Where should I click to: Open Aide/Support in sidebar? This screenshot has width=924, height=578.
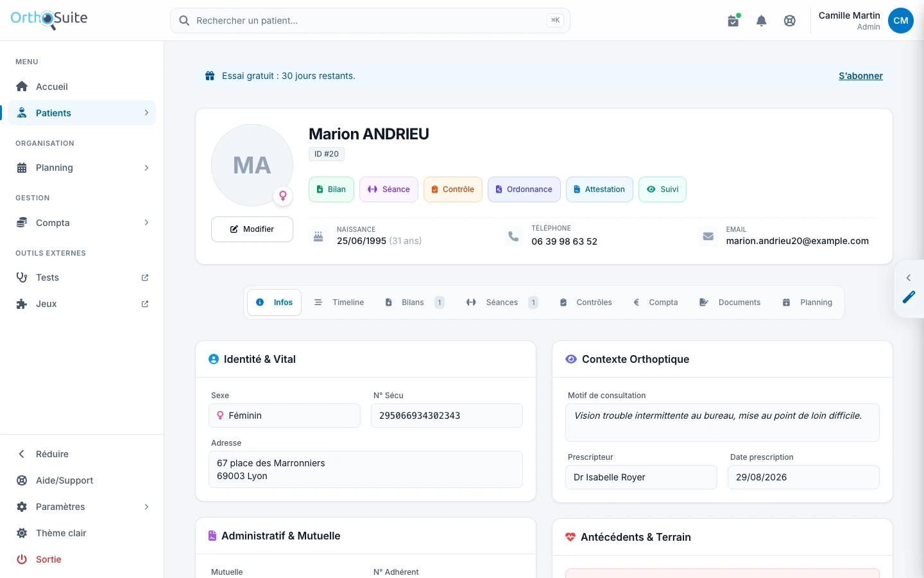82,480
